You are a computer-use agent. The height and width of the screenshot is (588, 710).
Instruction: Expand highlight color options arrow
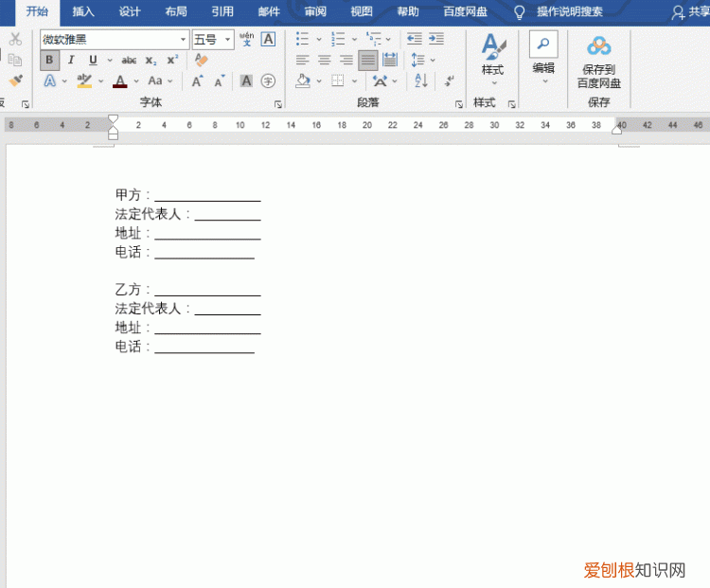coord(101,81)
